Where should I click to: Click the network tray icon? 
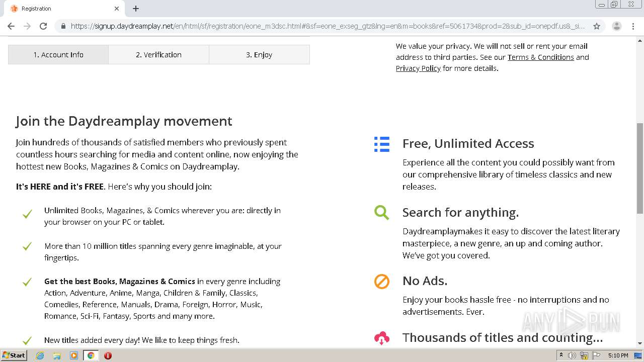584,355
